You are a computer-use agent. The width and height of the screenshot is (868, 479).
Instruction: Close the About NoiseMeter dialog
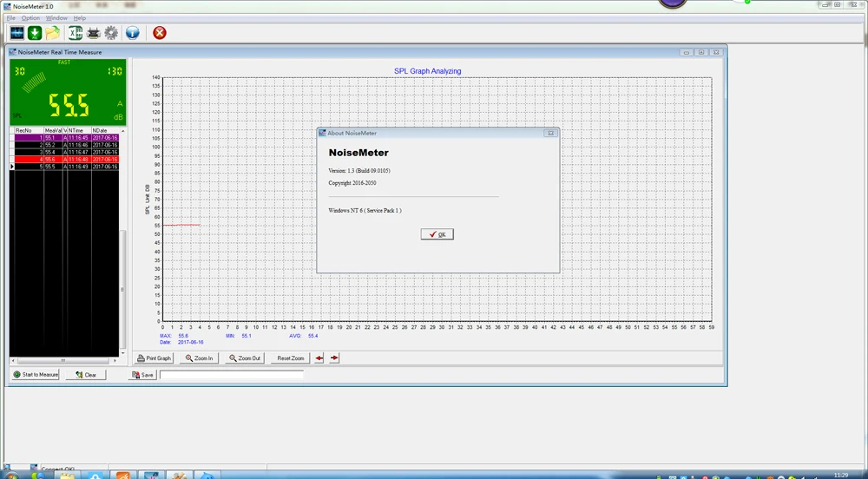[550, 134]
